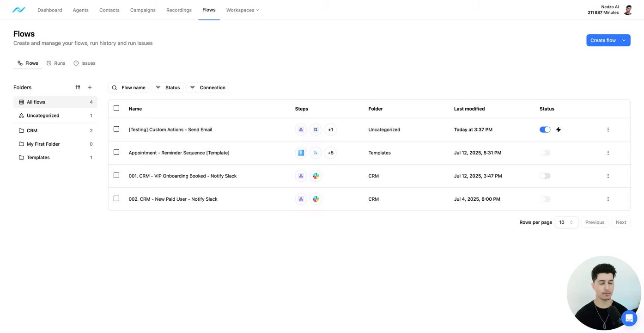
Task: Open three-dot menu for Appointment Reminder flow
Action: click(608, 153)
